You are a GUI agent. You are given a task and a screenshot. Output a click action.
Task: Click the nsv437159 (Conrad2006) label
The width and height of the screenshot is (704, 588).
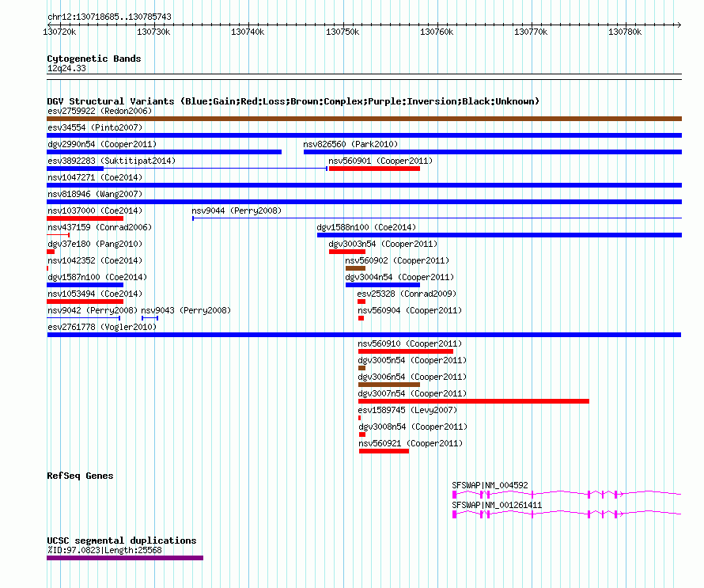tap(100, 227)
